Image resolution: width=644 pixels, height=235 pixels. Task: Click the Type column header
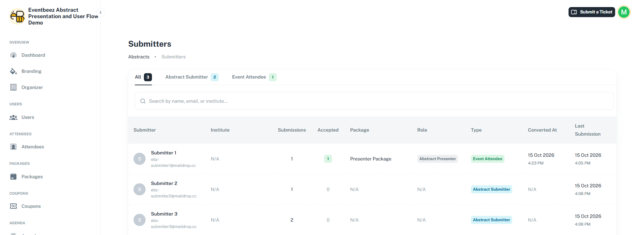[x=476, y=130]
